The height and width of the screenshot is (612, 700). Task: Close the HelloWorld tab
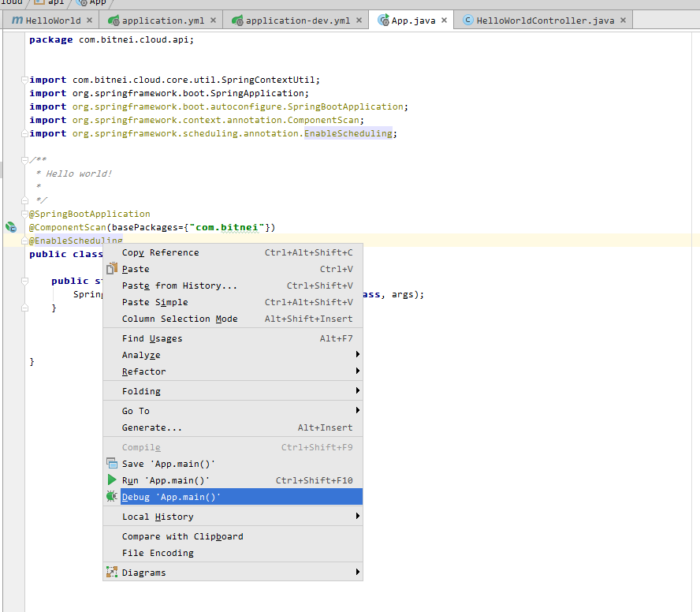(89, 20)
